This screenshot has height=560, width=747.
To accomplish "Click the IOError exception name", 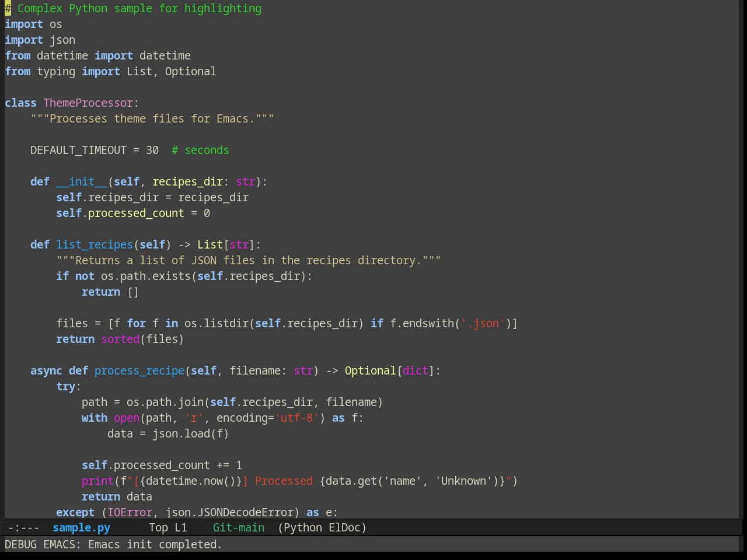I will pyautogui.click(x=130, y=513).
